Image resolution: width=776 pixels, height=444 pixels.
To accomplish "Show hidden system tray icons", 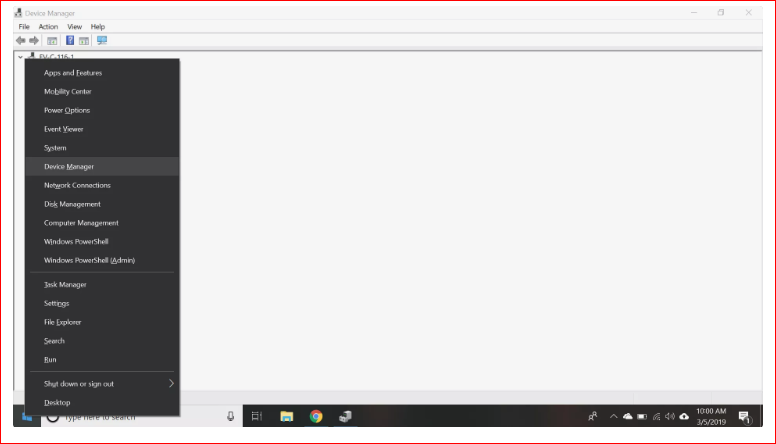I will (614, 416).
